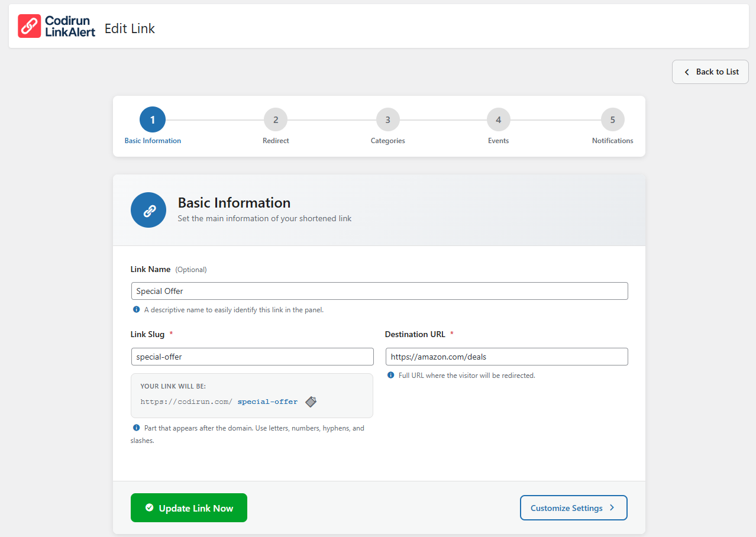Viewport: 756px width, 537px height.
Task: Click the info icon under Link Name
Action: pos(136,309)
